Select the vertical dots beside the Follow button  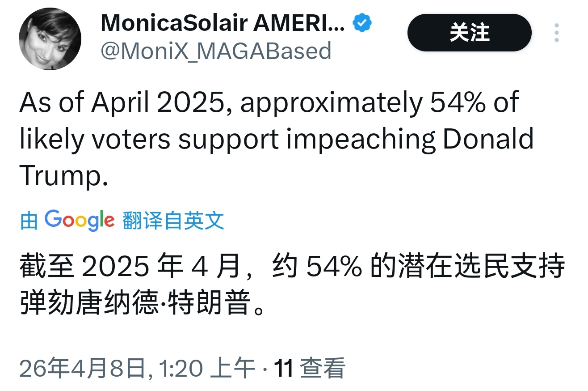(x=556, y=32)
